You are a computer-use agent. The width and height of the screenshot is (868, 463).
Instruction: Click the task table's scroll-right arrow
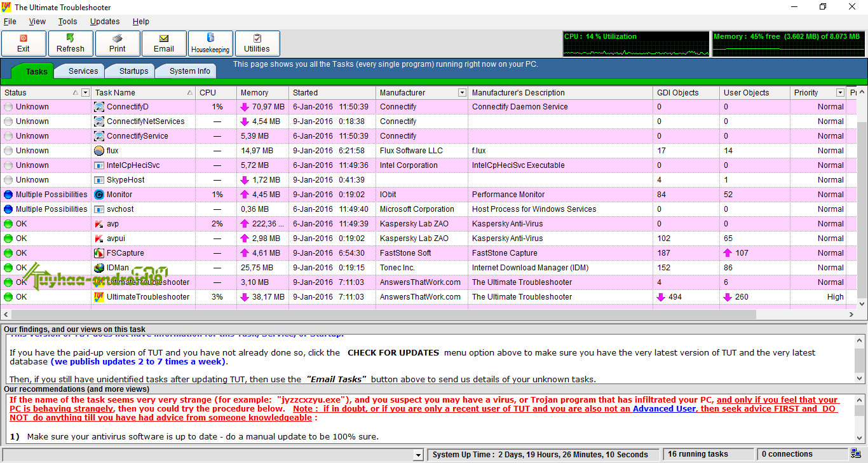[851, 314]
